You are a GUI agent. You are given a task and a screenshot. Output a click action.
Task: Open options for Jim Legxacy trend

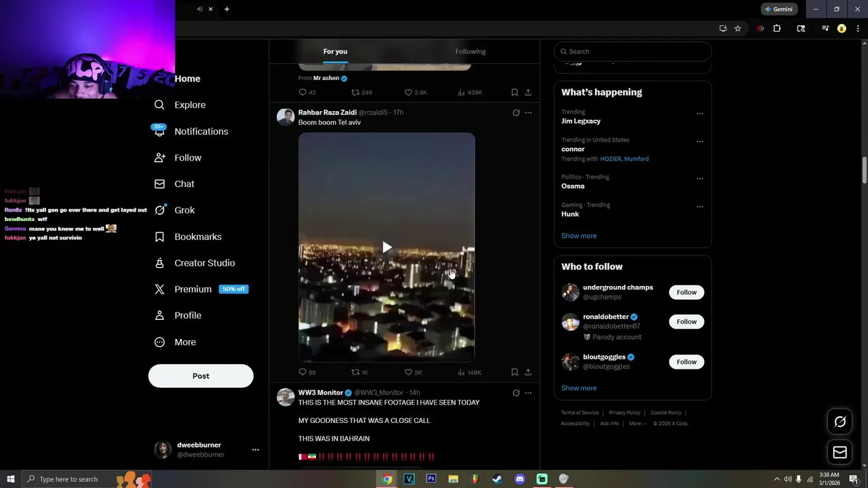tap(700, 113)
